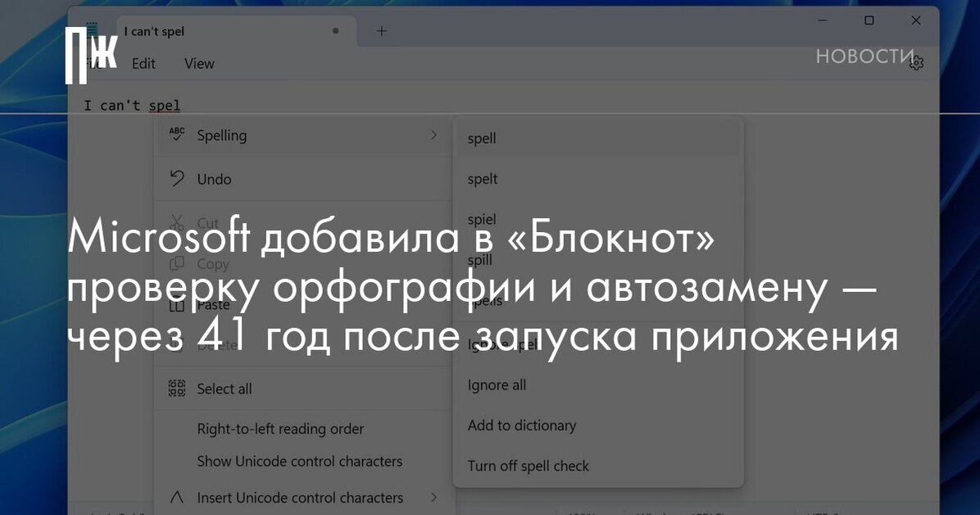
Task: Click the Undo arrow icon in context menu
Action: tap(177, 179)
